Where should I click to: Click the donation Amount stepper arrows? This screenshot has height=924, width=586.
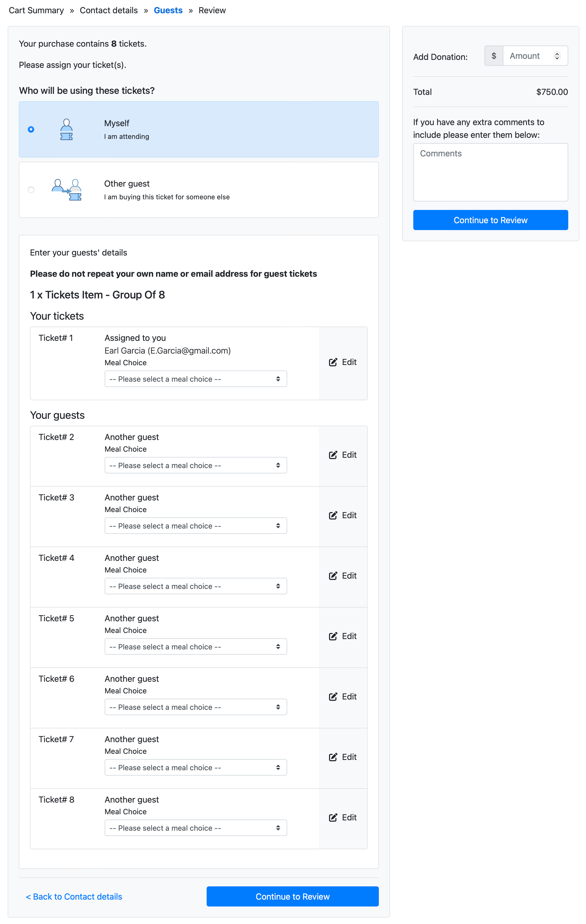tap(557, 56)
